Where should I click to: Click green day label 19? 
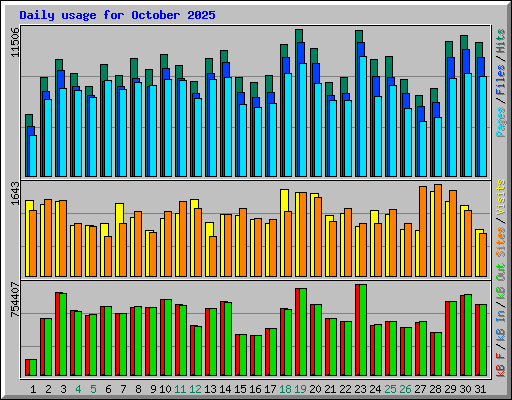click(300, 389)
